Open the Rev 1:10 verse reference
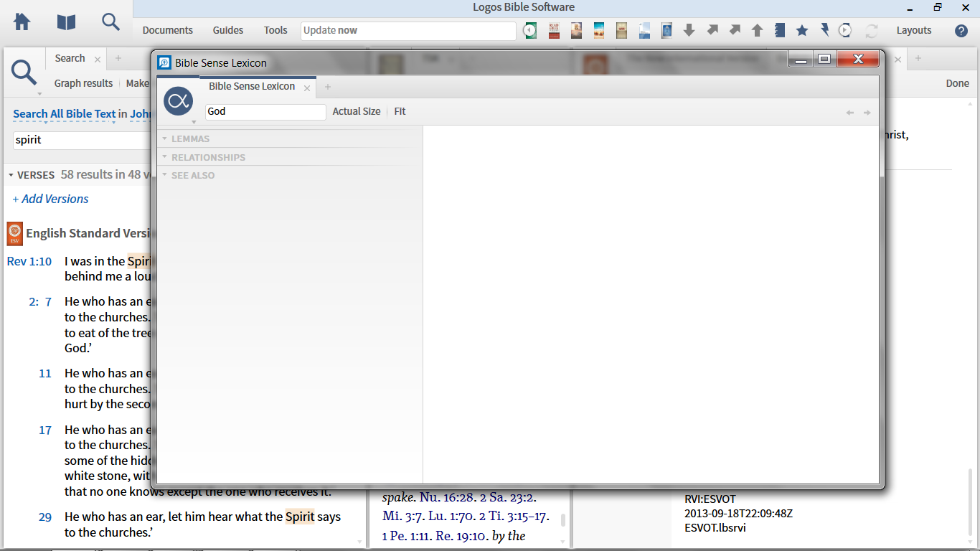Viewport: 980px width, 551px height. [x=29, y=261]
